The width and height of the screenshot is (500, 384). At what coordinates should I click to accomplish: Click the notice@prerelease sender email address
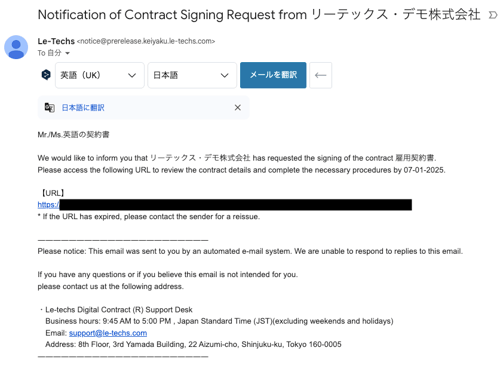point(146,41)
